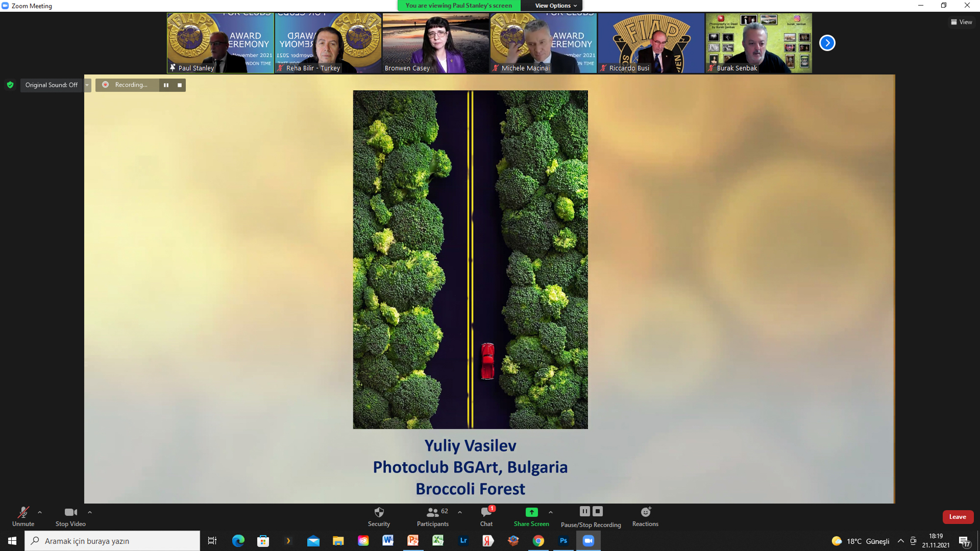Open the Windows Start menu

pyautogui.click(x=12, y=541)
